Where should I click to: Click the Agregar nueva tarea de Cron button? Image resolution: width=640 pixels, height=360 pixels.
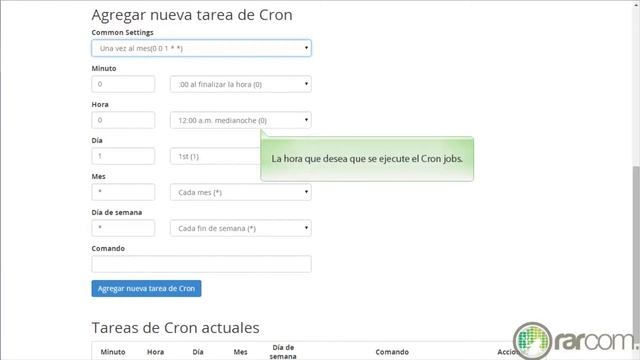[146, 288]
